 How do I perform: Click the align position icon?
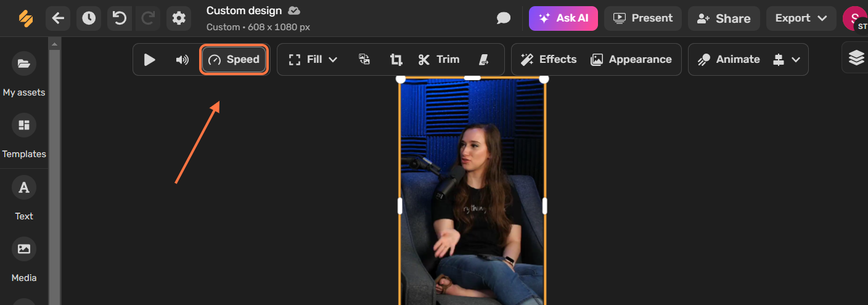tap(779, 60)
